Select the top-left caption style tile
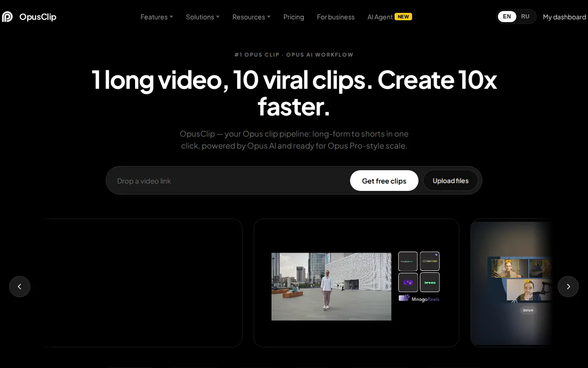This screenshot has width=588, height=368. click(408, 261)
